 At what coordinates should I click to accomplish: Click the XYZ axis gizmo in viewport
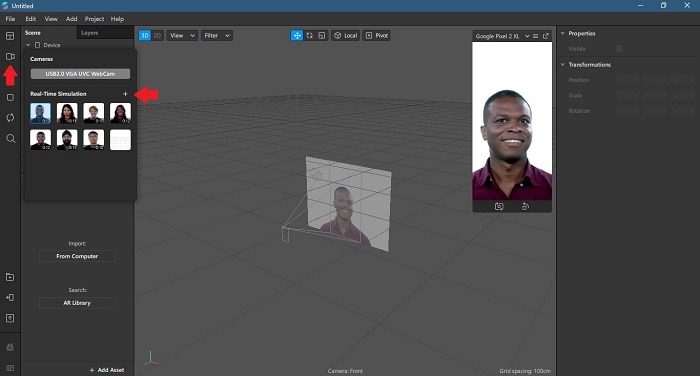(151, 359)
